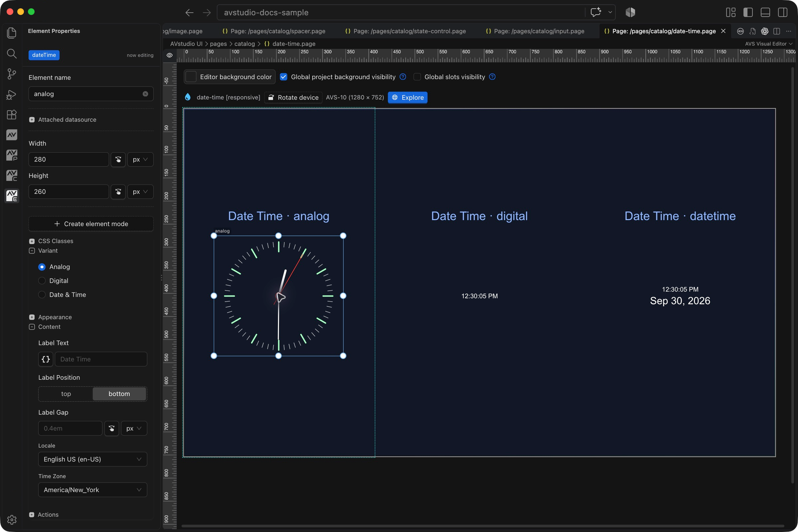Open the Explorer files icon in activity bar
This screenshot has height=532, width=798.
tap(12, 33)
